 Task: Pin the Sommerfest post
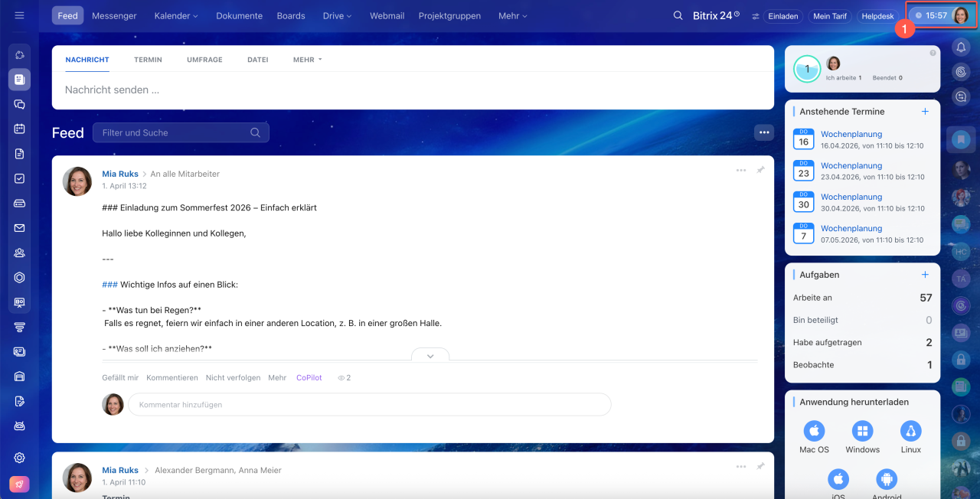pyautogui.click(x=760, y=170)
